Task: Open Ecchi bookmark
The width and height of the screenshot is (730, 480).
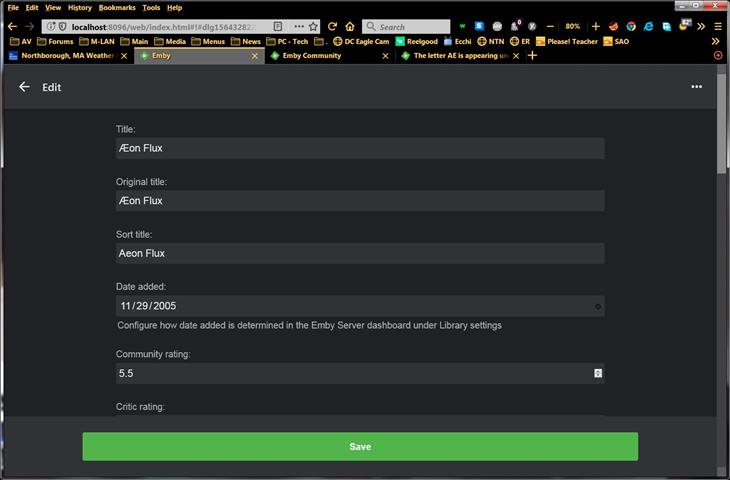Action: tap(458, 41)
